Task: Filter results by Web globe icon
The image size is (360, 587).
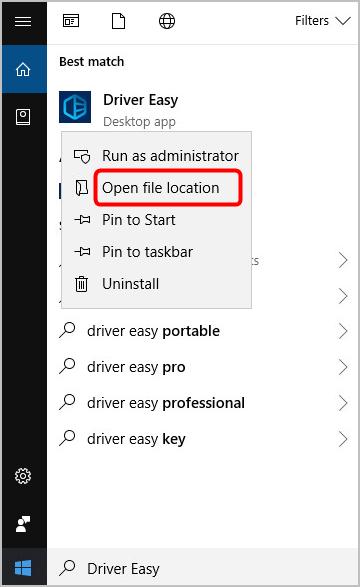Action: point(167,21)
